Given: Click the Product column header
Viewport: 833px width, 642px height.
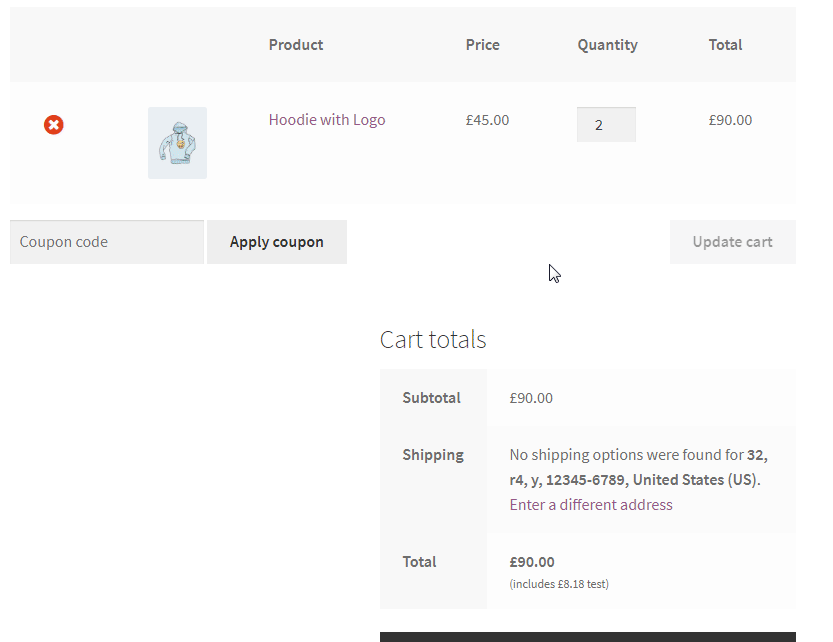Looking at the screenshot, I should 295,44.
